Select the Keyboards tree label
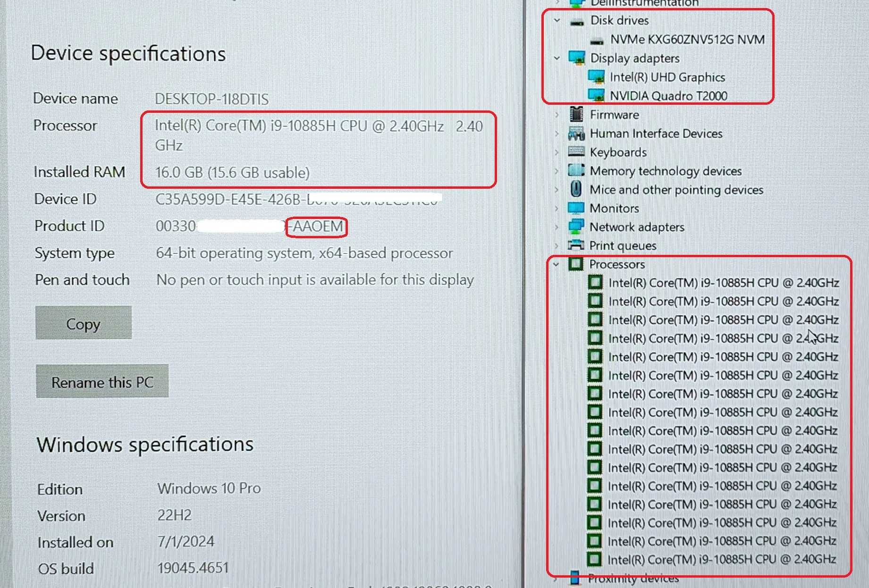The width and height of the screenshot is (869, 588). tap(618, 152)
